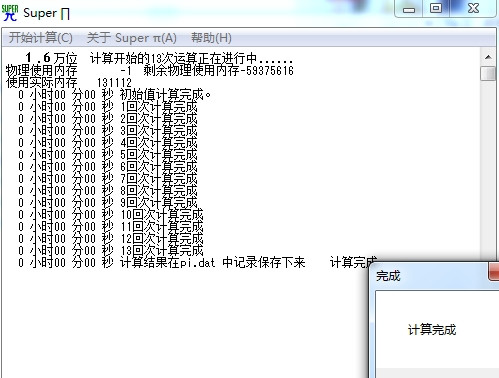The width and height of the screenshot is (499, 378).
Task: Click the Super π application icon in title bar
Action: click(10, 13)
